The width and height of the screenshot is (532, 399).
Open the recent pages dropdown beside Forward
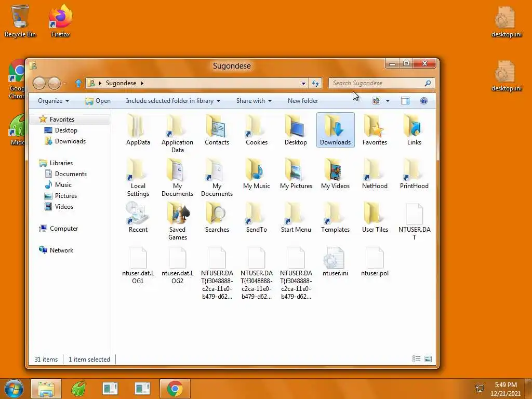[x=65, y=83]
